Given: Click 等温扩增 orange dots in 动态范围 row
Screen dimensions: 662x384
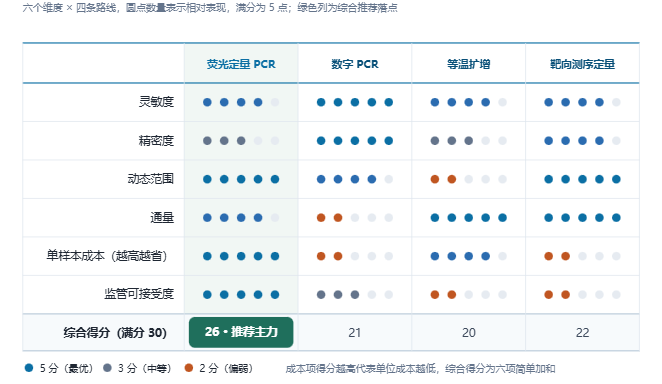Looking at the screenshot, I should click(443, 179).
